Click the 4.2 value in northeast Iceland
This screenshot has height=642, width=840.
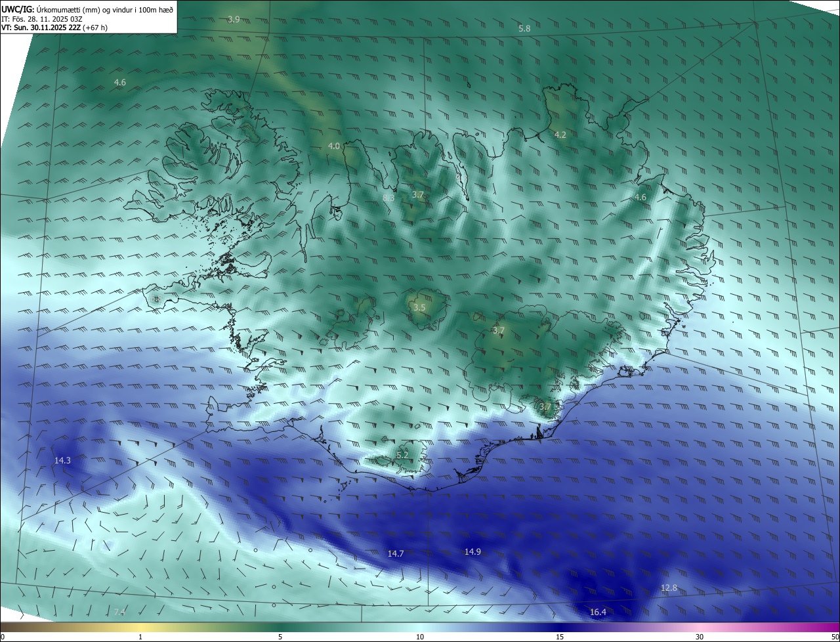[x=560, y=135]
